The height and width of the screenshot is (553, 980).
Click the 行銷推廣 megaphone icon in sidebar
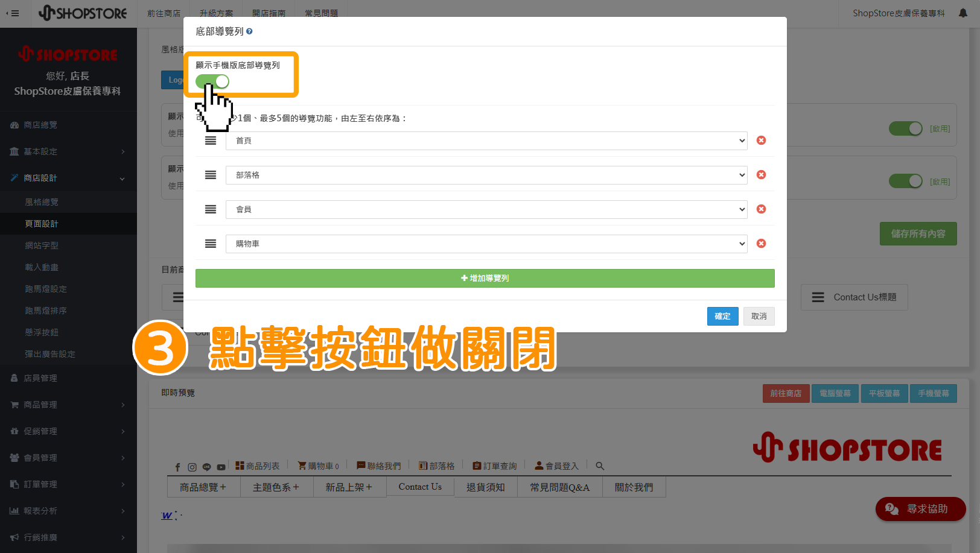(x=14, y=537)
